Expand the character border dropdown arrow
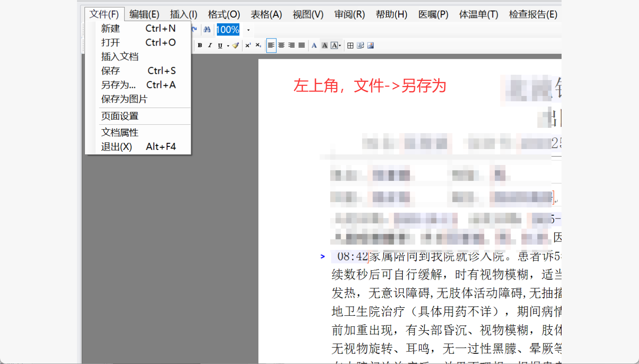 click(x=340, y=46)
